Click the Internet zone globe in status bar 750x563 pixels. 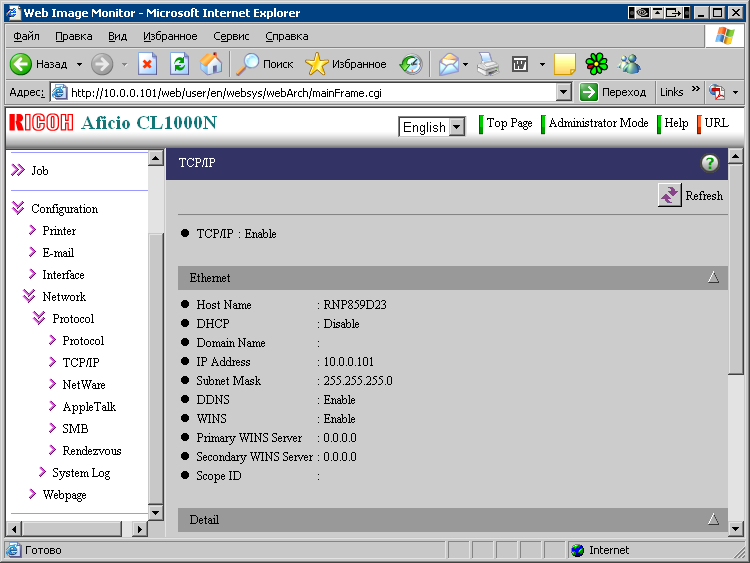pyautogui.click(x=577, y=551)
